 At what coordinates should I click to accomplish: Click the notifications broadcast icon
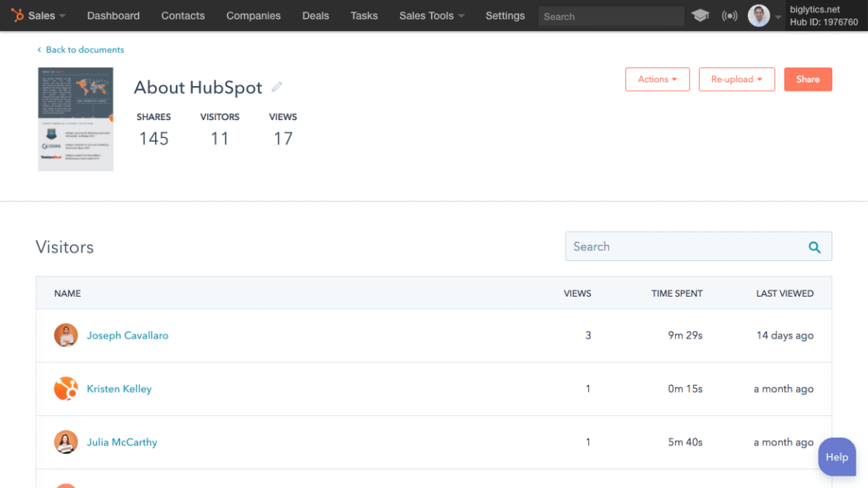(729, 15)
